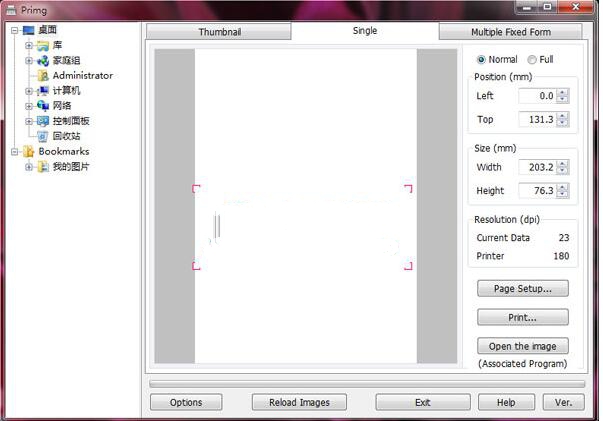Switch to the Single tab

coord(365,31)
